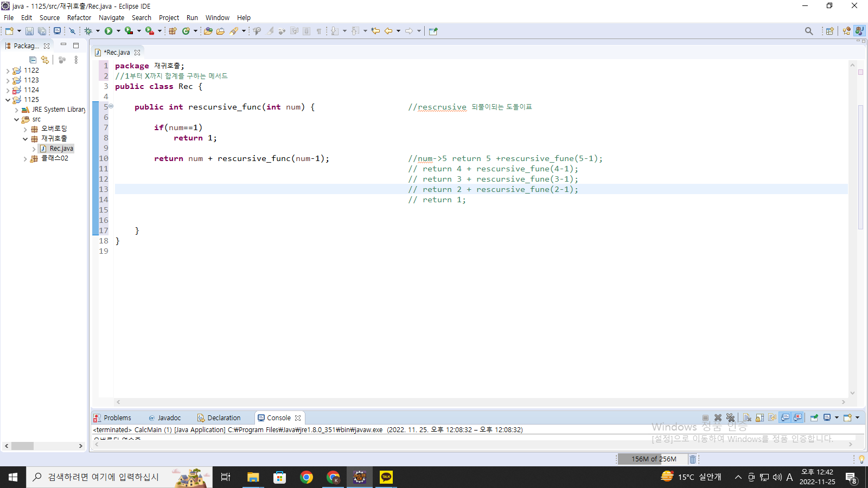The height and width of the screenshot is (488, 868).
Task: Click the Open Task folder icon
Action: (x=221, y=31)
